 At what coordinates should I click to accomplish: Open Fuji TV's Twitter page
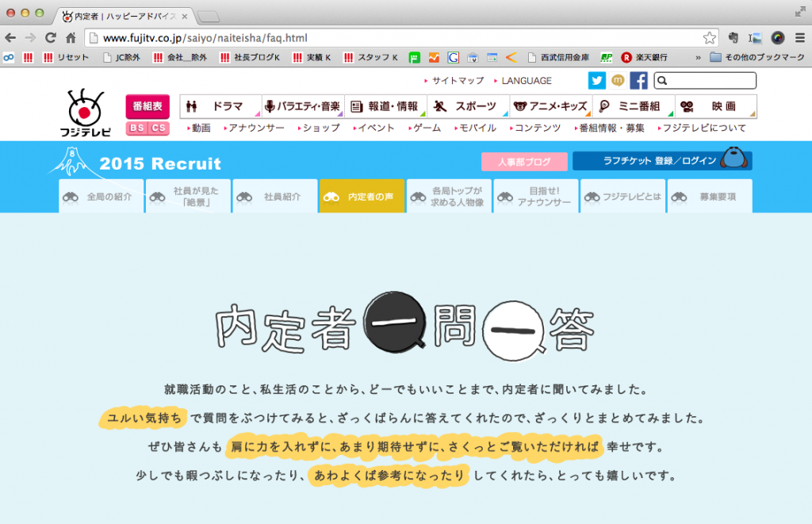pos(596,81)
